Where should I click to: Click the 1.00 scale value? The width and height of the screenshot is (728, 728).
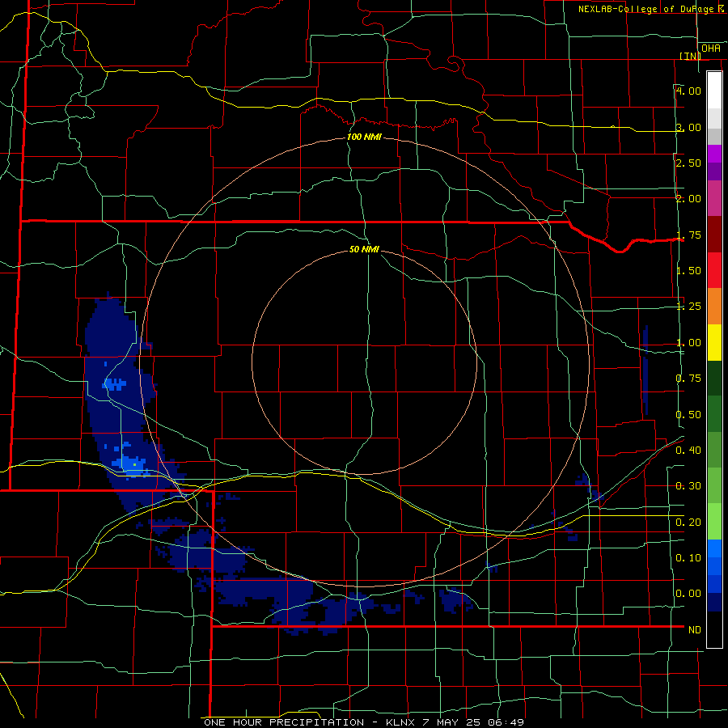coord(688,343)
